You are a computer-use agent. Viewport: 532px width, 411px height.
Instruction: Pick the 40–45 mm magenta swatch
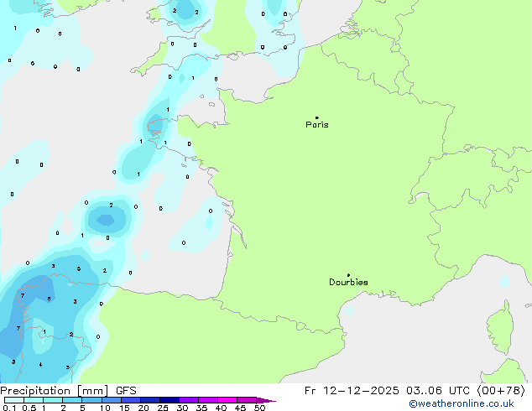(x=227, y=400)
